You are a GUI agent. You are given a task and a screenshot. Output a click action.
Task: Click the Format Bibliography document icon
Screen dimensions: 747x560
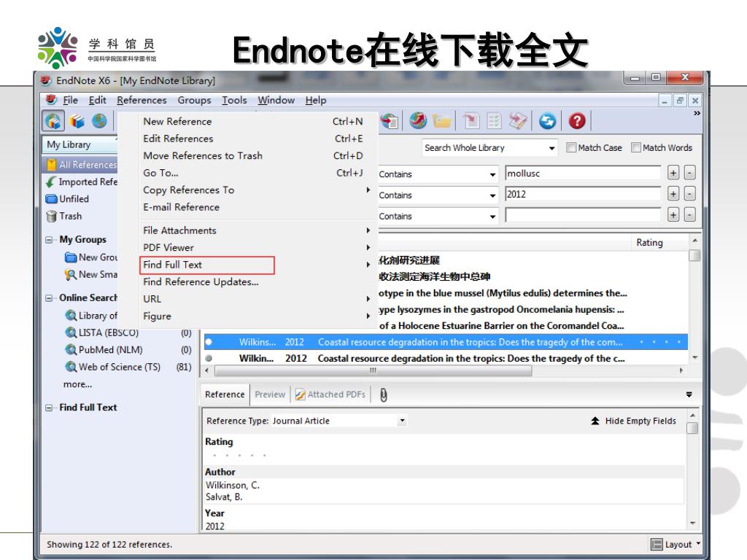494,121
